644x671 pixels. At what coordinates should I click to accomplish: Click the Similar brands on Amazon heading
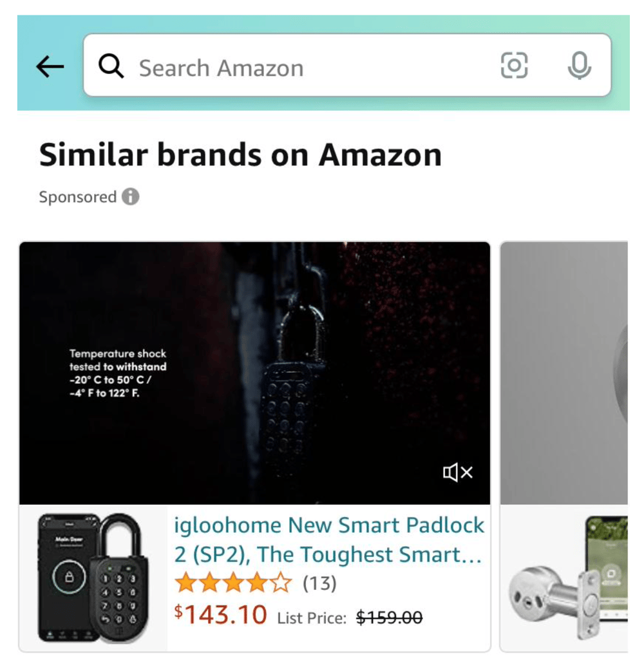click(x=240, y=155)
